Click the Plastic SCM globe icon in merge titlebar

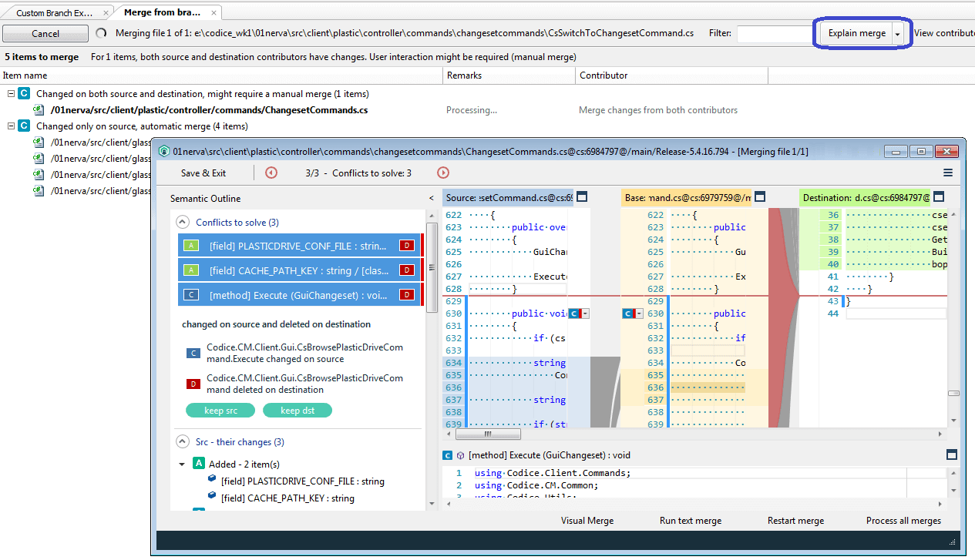coord(163,151)
